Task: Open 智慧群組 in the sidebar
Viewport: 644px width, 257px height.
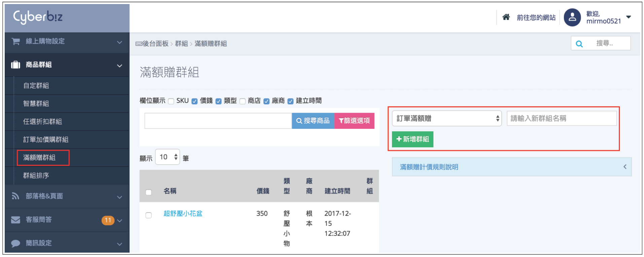Action: coord(36,104)
